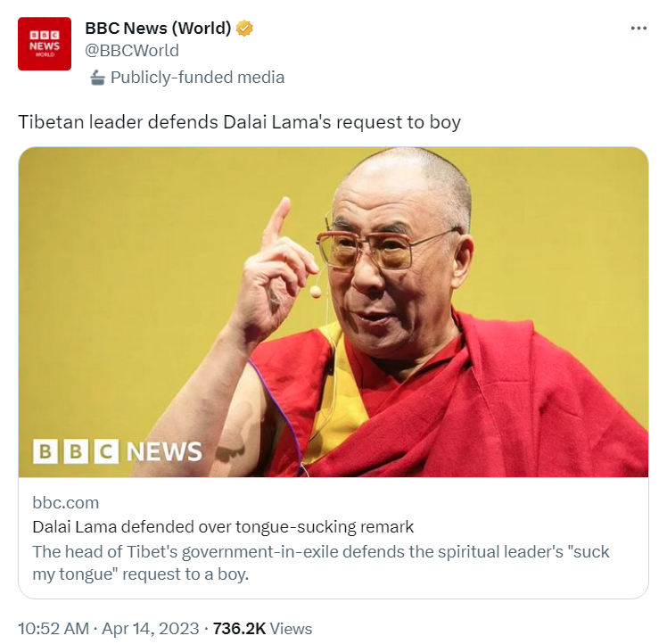
Task: Open the BBC News (World) display name
Action: point(158,28)
